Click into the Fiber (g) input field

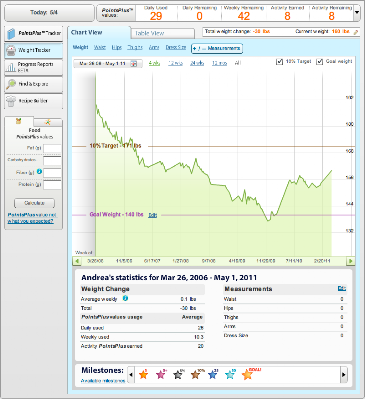[52, 173]
